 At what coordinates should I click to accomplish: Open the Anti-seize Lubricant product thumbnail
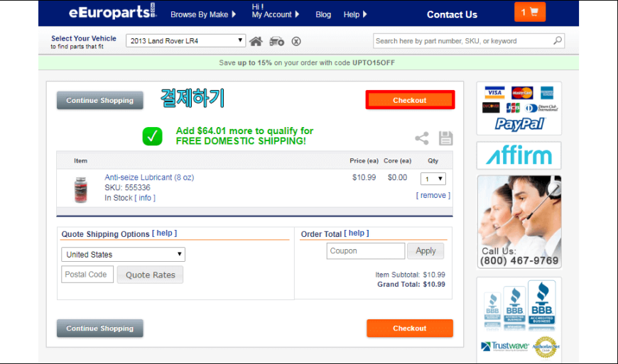coord(81,189)
